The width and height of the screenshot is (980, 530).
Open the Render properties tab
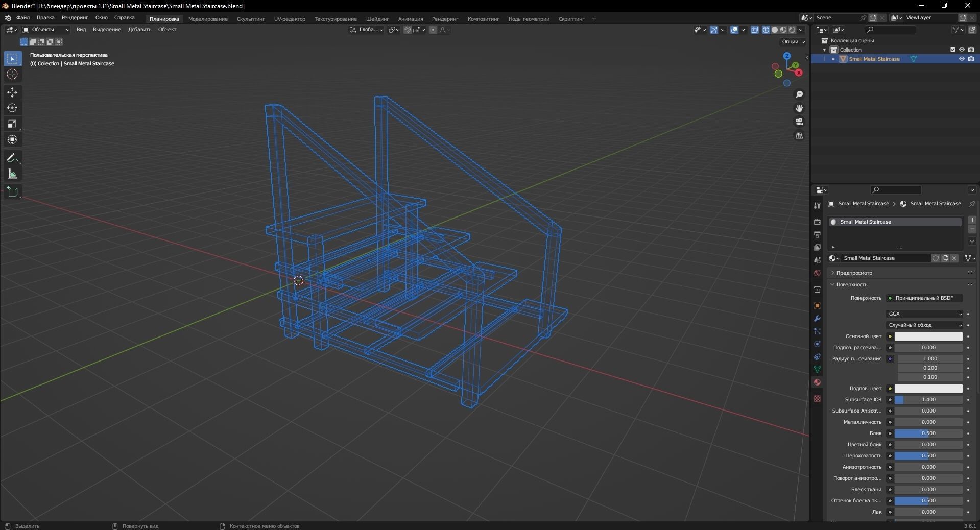(x=817, y=222)
